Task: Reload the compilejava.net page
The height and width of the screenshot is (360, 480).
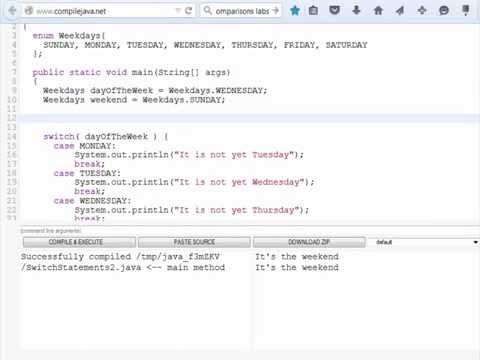Action: (188, 11)
